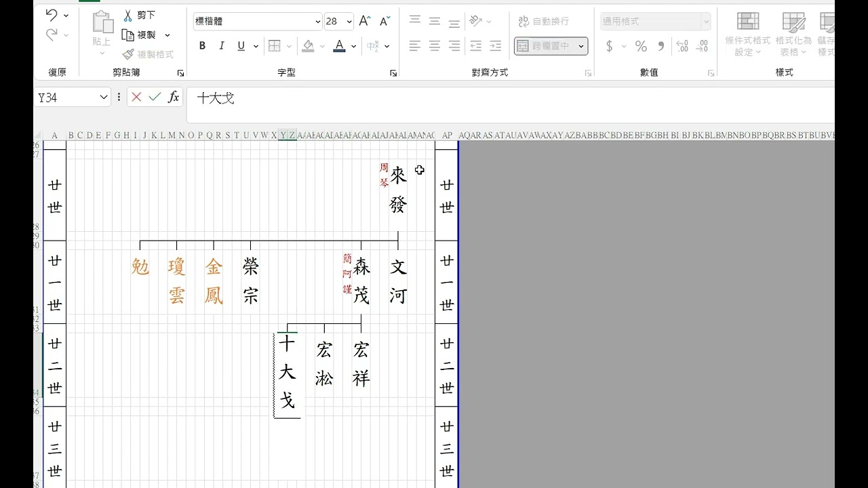Screen dimensions: 868x488
Task: Select column header AP
Action: tap(447, 136)
